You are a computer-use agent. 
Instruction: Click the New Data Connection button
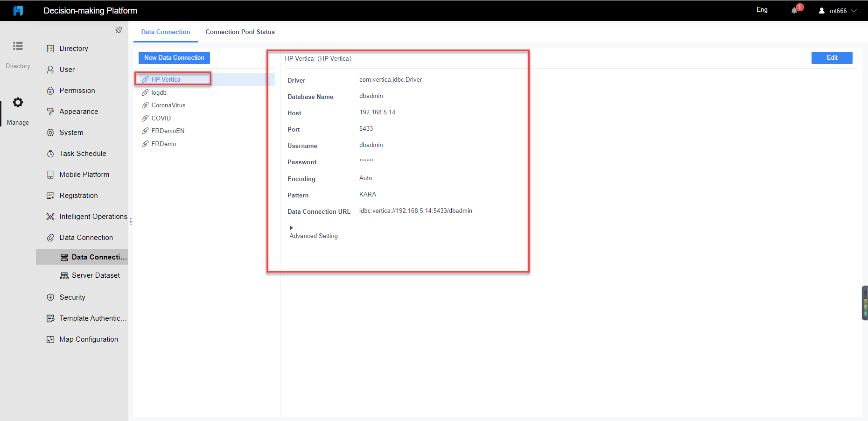pyautogui.click(x=174, y=57)
